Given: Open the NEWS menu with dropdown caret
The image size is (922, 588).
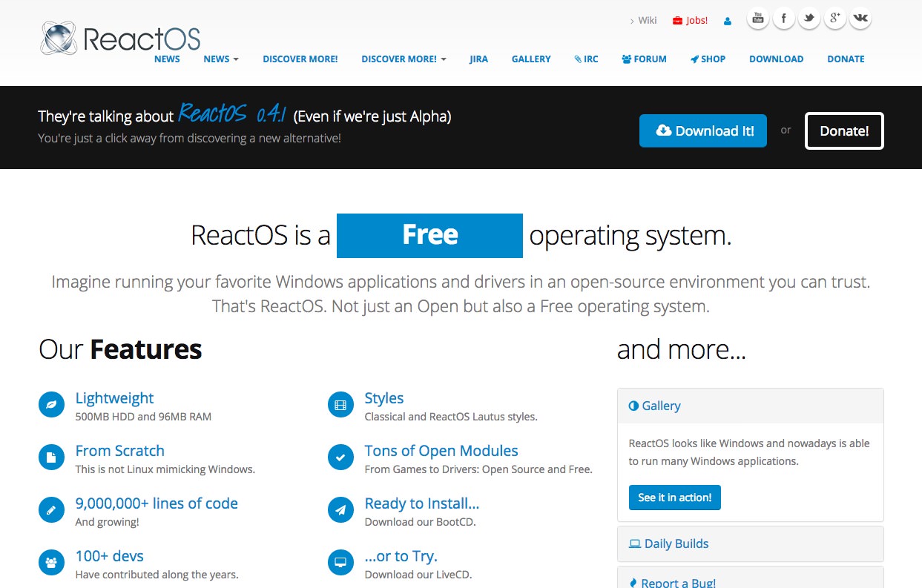Looking at the screenshot, I should click(221, 59).
